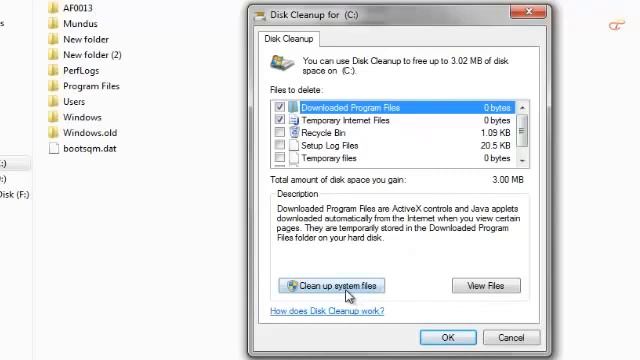The image size is (640, 360).
Task: Check the Setup Log Files checkbox
Action: coord(280,145)
